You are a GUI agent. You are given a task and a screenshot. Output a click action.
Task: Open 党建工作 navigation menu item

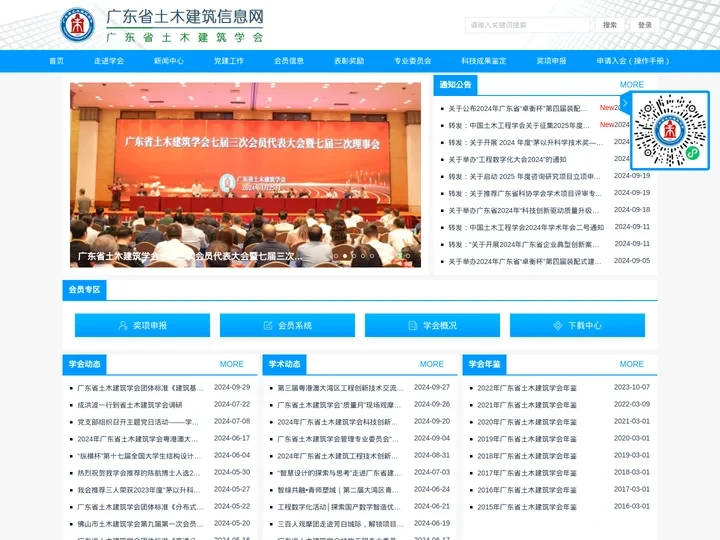pos(229,61)
